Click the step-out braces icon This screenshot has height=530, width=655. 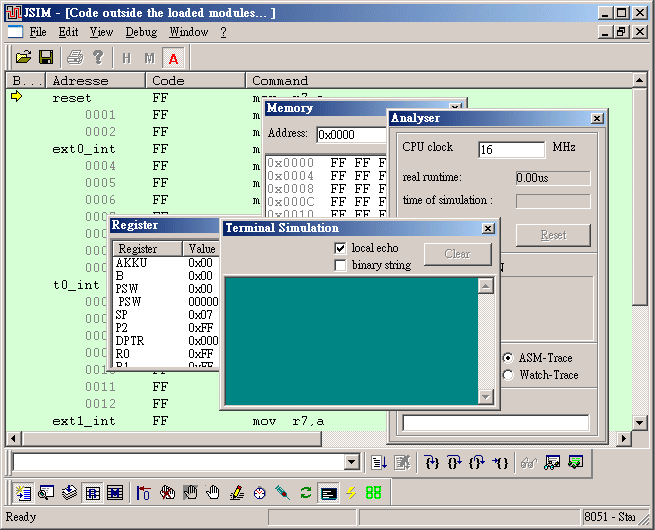[477, 463]
